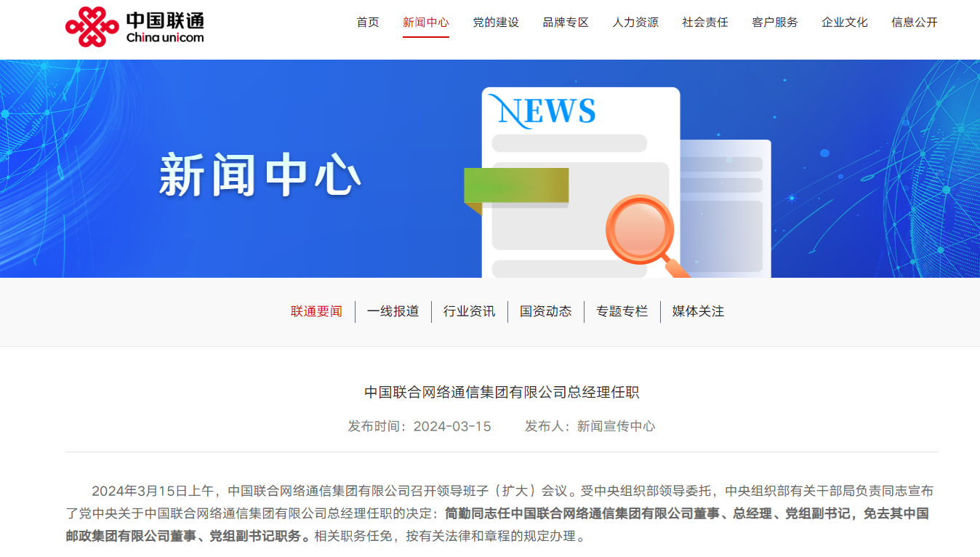980x557 pixels.
Task: Switch to the 联通要闻 tab
Action: point(317,311)
